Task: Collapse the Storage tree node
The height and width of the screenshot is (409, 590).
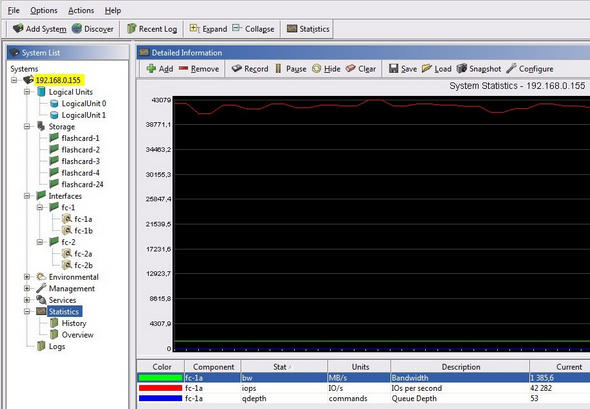Action: point(27,126)
